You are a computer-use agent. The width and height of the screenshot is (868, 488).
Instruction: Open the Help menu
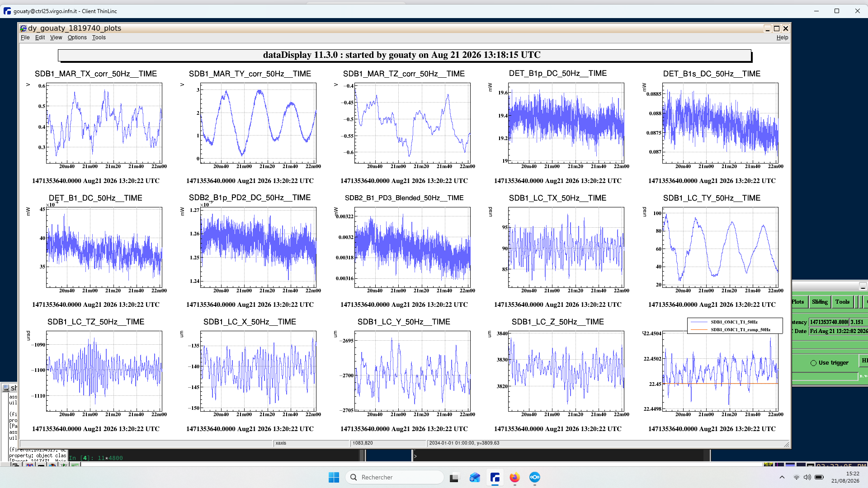(x=782, y=38)
